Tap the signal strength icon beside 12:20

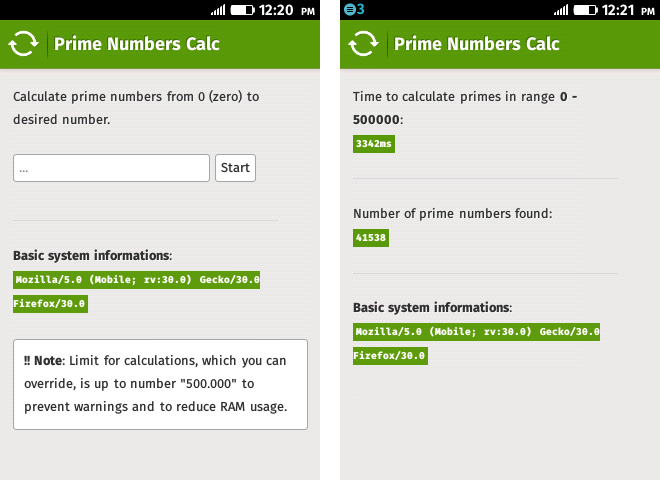(x=219, y=10)
